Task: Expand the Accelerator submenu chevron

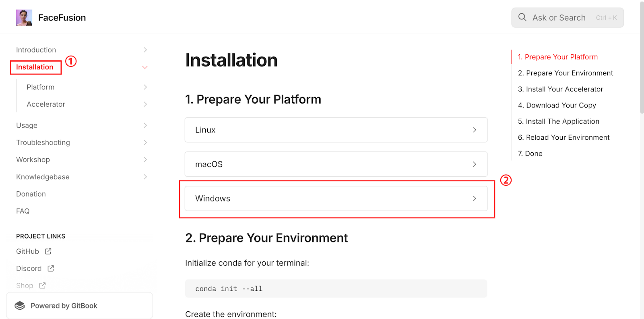Action: click(x=145, y=104)
